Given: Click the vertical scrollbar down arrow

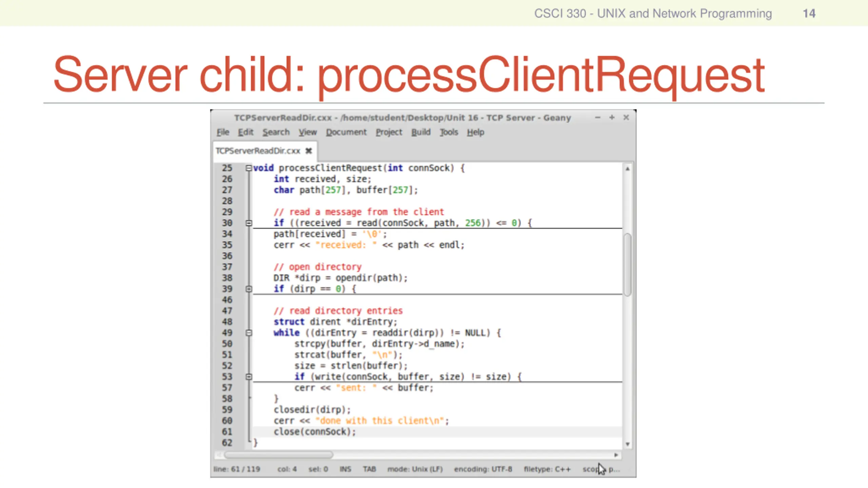Looking at the screenshot, I should click(x=628, y=444).
